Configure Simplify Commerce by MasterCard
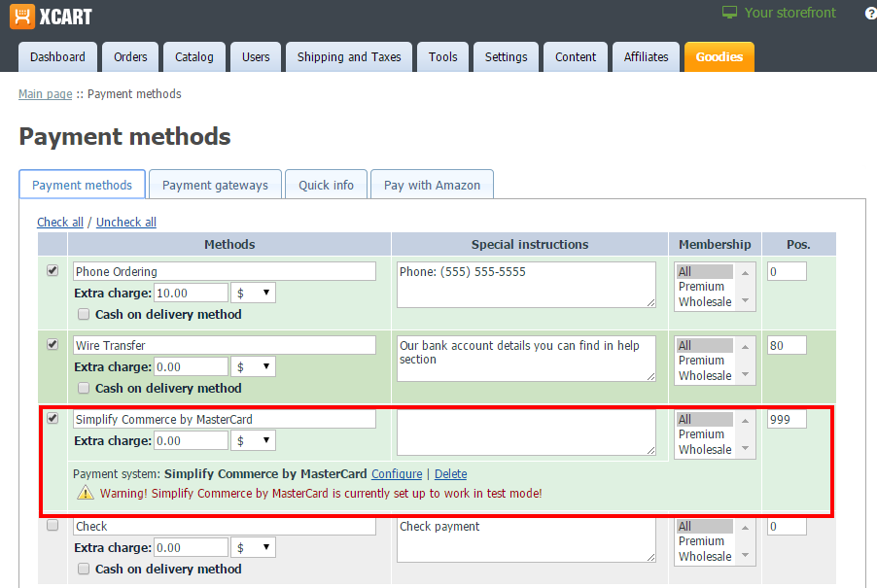Image resolution: width=877 pixels, height=588 pixels. point(397,474)
